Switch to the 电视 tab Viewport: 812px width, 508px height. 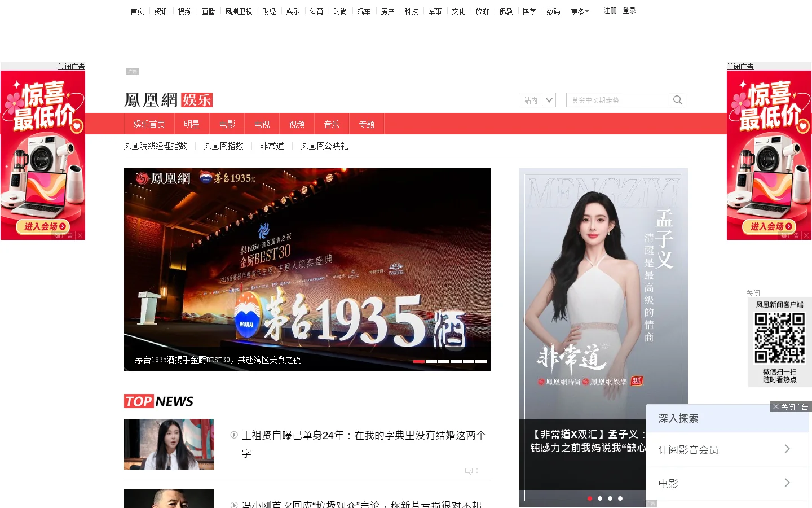(x=262, y=124)
